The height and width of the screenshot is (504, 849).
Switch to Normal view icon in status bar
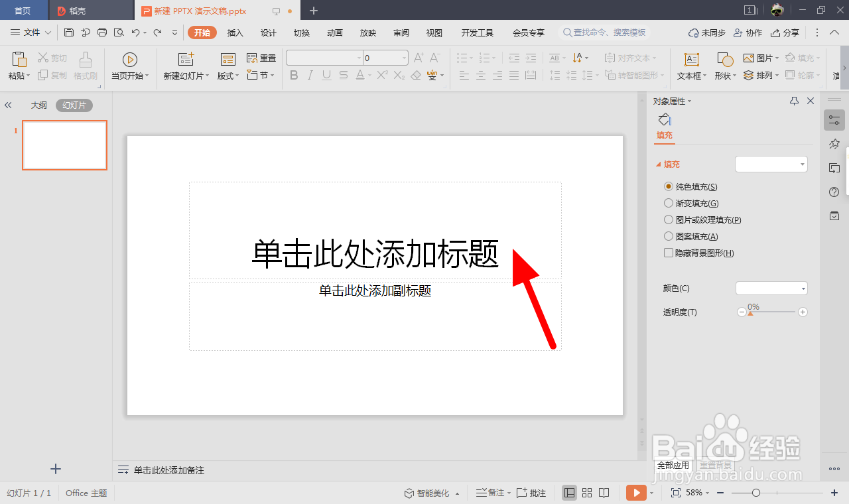pos(569,493)
